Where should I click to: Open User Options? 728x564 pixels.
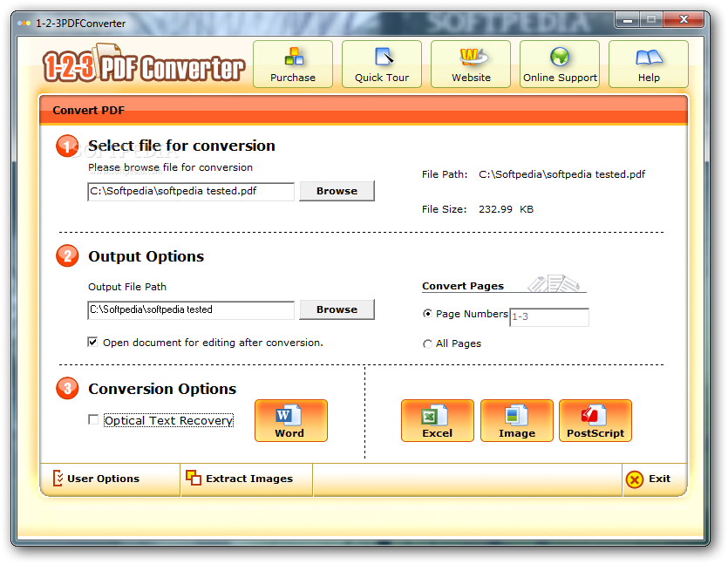tap(97, 479)
